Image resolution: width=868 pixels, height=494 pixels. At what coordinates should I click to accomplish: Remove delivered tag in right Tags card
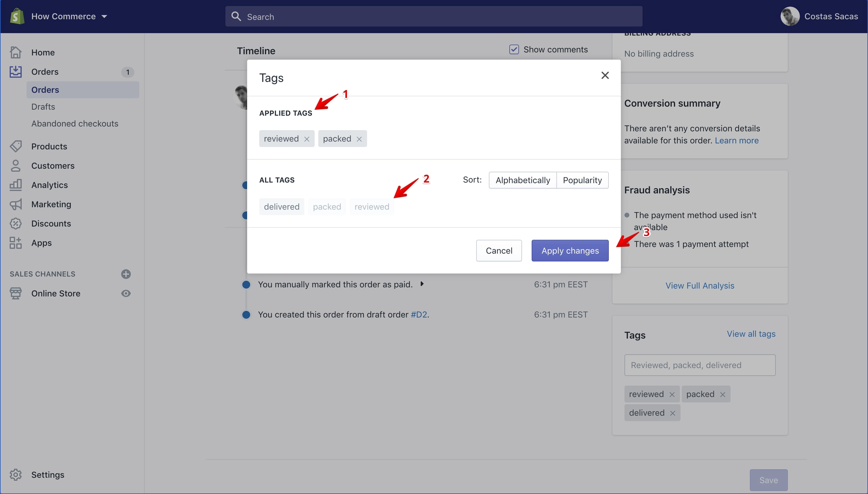(x=672, y=413)
